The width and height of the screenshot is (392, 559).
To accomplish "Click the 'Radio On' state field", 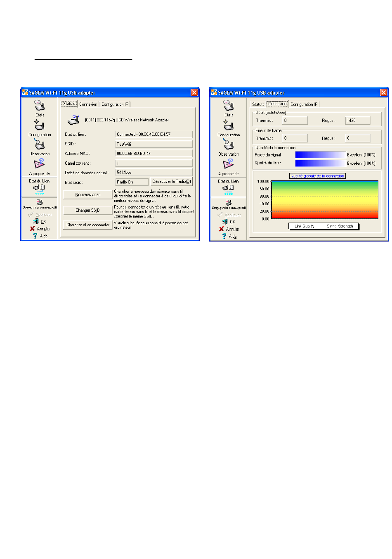I will (132, 182).
